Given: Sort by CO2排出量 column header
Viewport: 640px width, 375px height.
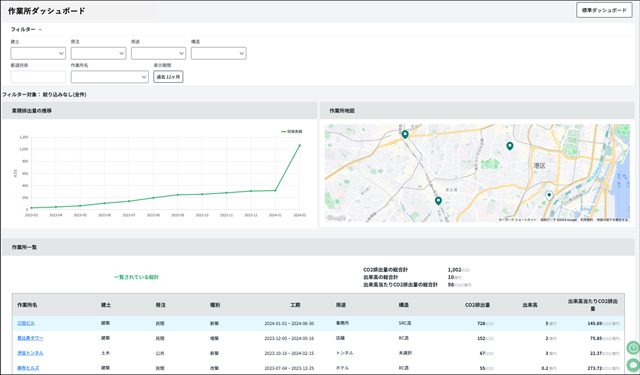Looking at the screenshot, I should (477, 305).
